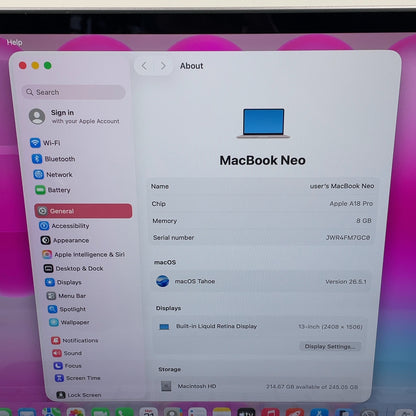Go forward with the right chevron
This screenshot has height=416, width=416.
pos(163,66)
